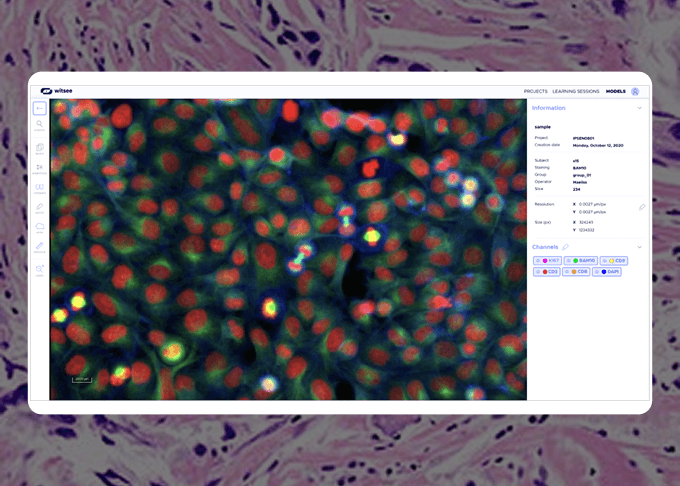Viewport: 680px width, 486px height.
Task: Open the brightness adjustment tool
Action: click(x=39, y=169)
